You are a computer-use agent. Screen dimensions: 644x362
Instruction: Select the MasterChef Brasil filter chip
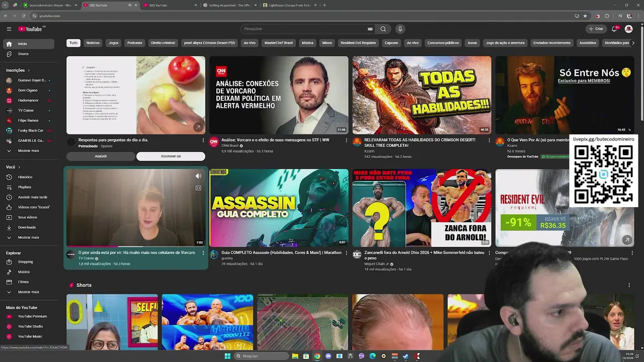[278, 43]
